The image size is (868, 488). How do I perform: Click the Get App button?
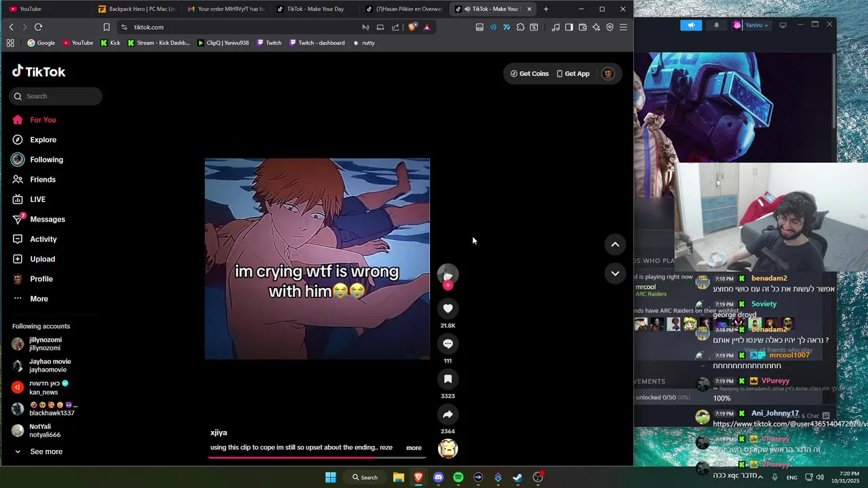point(573,74)
